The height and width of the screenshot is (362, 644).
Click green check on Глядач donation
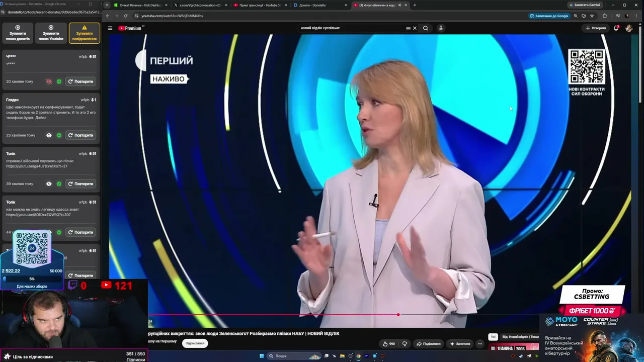[x=59, y=135]
